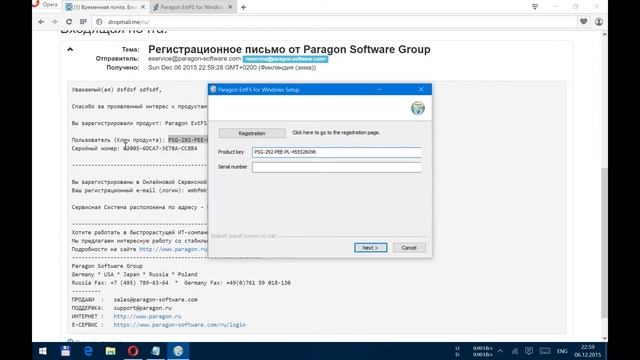Screen dimensions: 640x360
Task: Reload the dropmail.me page
Action: 69,22
